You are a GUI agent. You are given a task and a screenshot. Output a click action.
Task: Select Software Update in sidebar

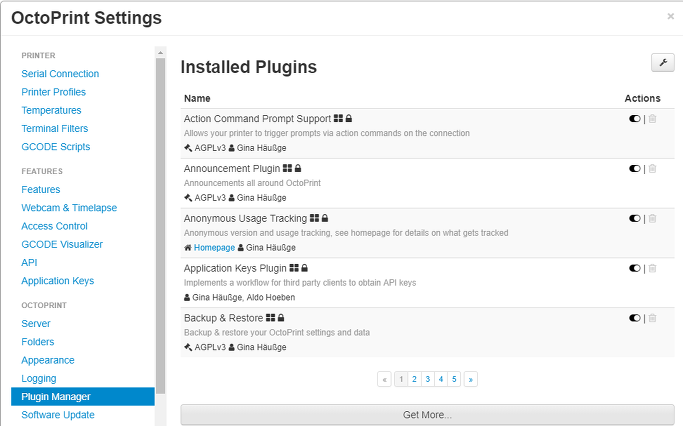pyautogui.click(x=58, y=415)
